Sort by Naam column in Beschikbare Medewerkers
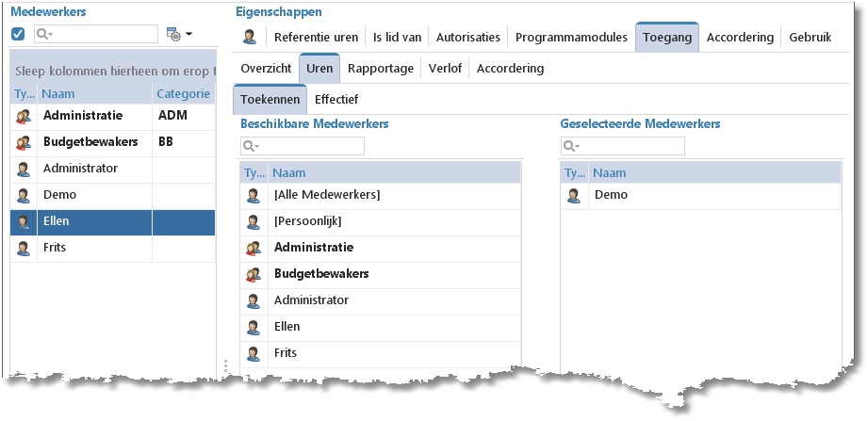Screen dimensions: 868x421 coord(394,173)
